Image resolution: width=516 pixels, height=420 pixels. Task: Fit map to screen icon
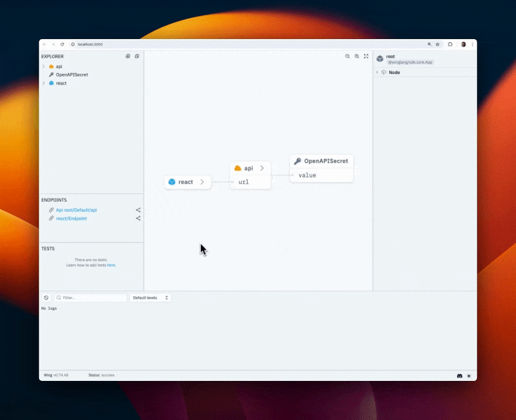[366, 56]
